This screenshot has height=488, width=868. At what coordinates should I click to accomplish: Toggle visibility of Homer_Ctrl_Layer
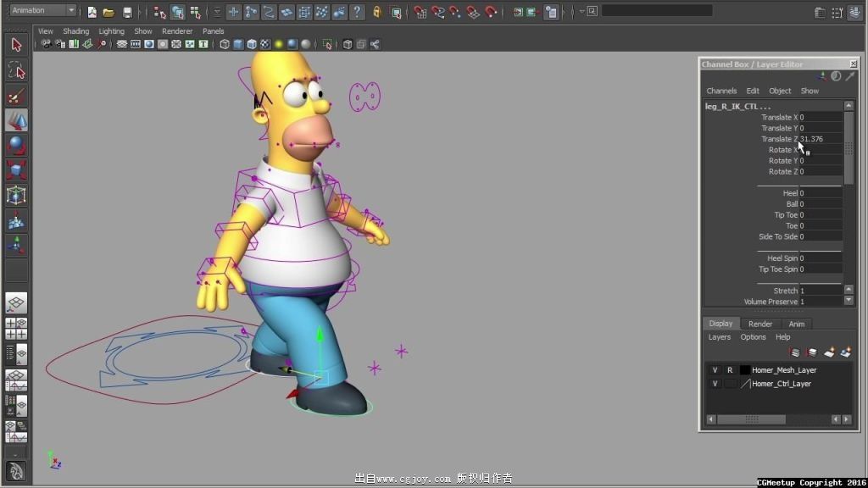(715, 384)
